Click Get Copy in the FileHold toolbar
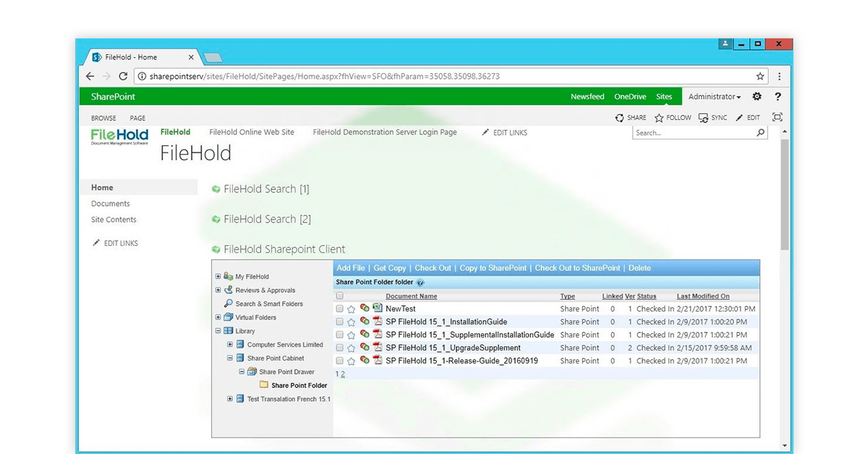Viewport: 868px width, 454px height. coord(390,268)
